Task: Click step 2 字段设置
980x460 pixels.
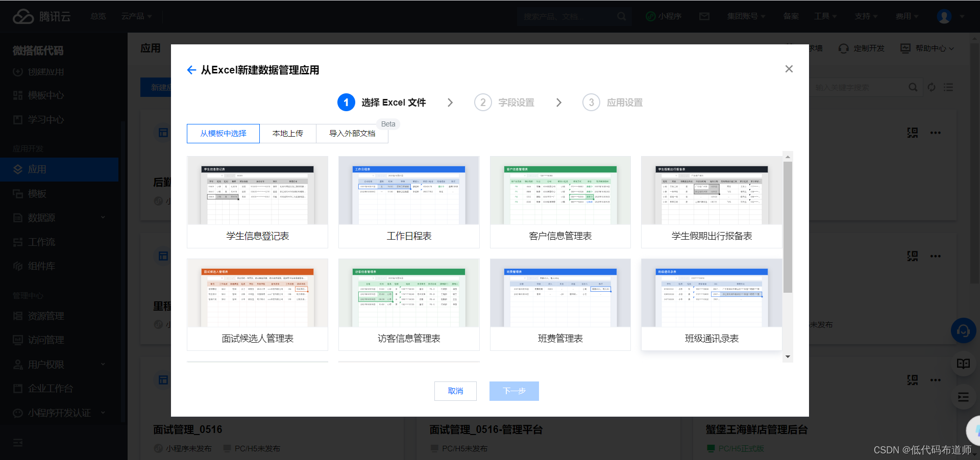Action: click(x=504, y=103)
